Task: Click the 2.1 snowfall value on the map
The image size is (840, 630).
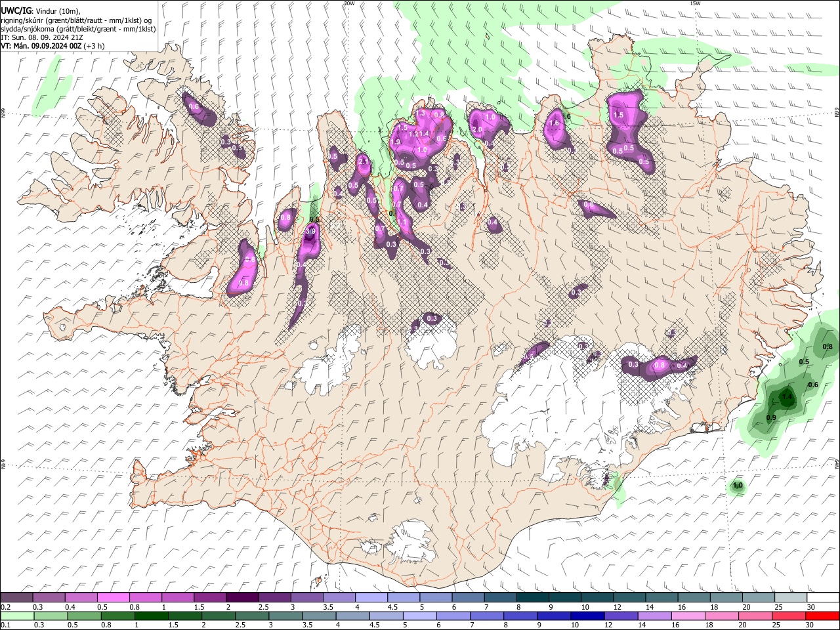Action: 363,161
